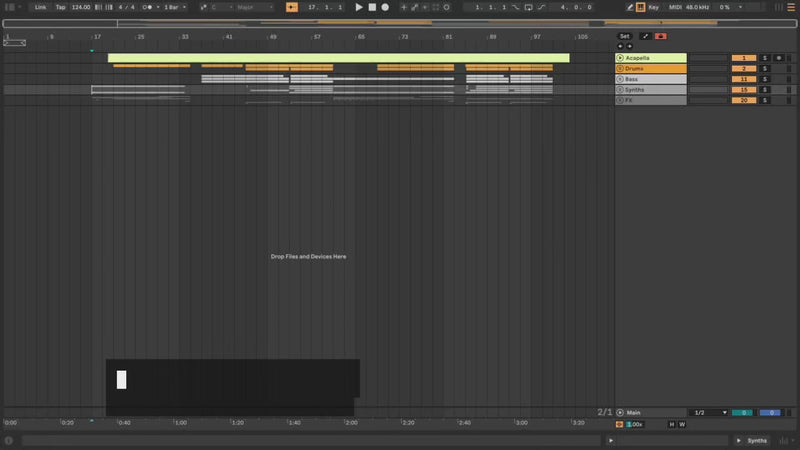Viewport: 800px width, 450px height.
Task: Arm the Acapella track for recording
Action: pyautogui.click(x=779, y=58)
